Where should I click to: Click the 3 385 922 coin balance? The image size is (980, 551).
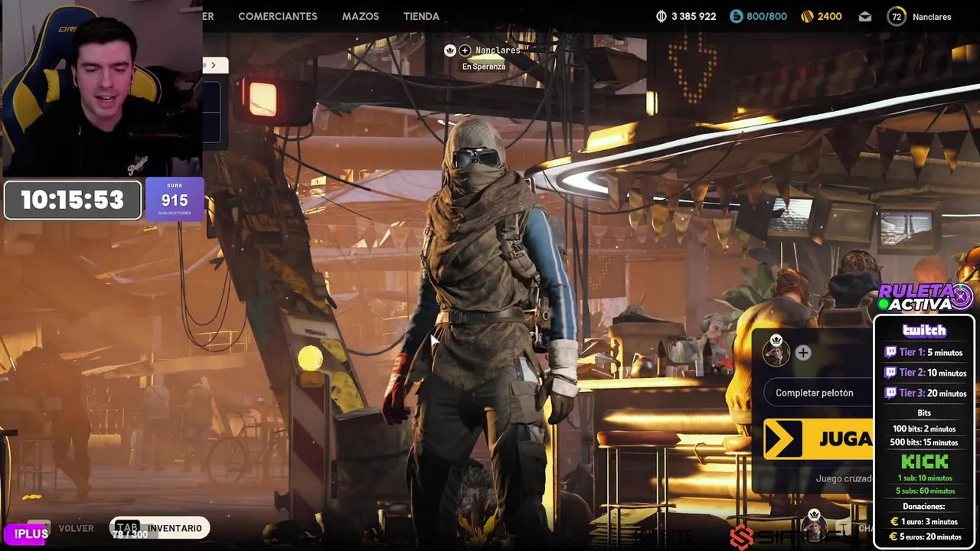pos(694,16)
